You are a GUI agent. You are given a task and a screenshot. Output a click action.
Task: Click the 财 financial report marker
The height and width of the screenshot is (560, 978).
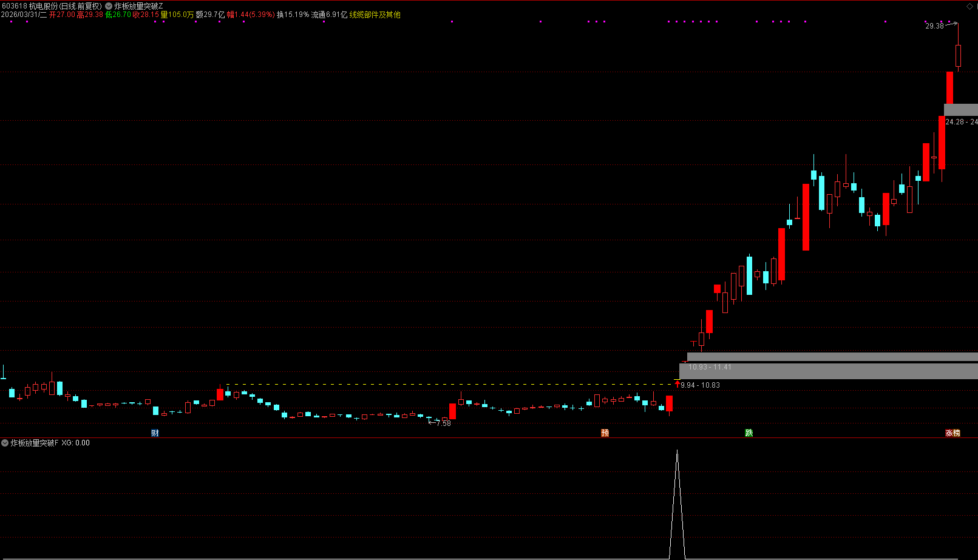pyautogui.click(x=155, y=433)
